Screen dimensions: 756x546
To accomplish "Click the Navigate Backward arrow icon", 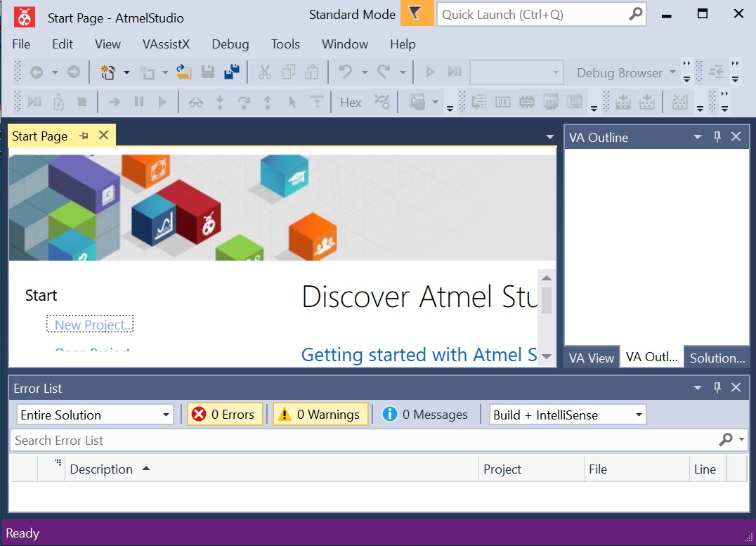I will [37, 72].
